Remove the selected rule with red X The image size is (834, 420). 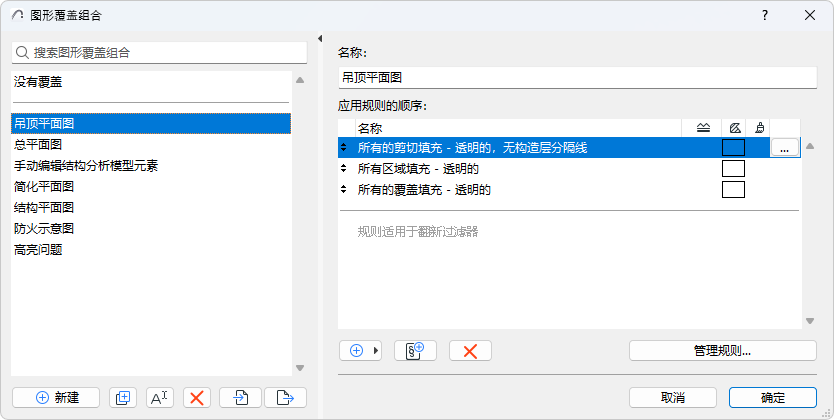pyautogui.click(x=470, y=351)
